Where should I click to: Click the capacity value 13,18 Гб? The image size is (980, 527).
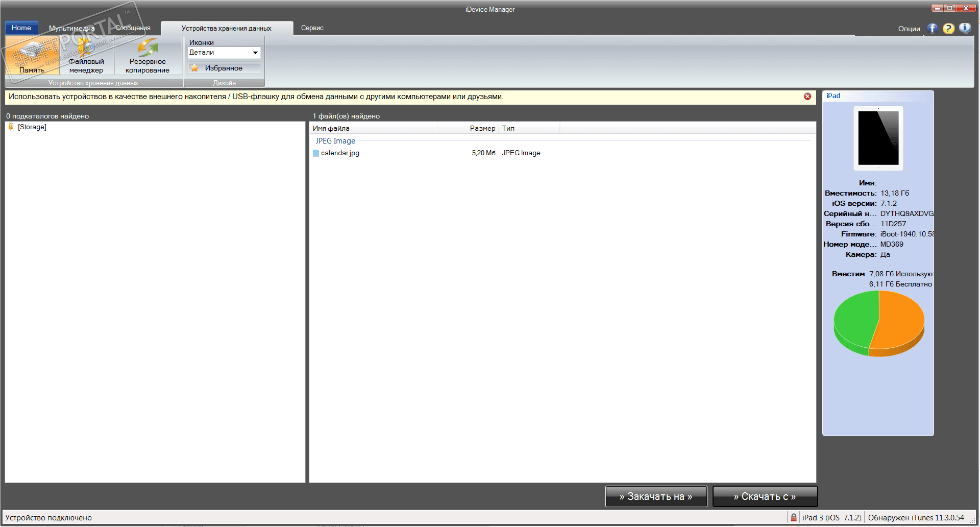[x=895, y=193]
